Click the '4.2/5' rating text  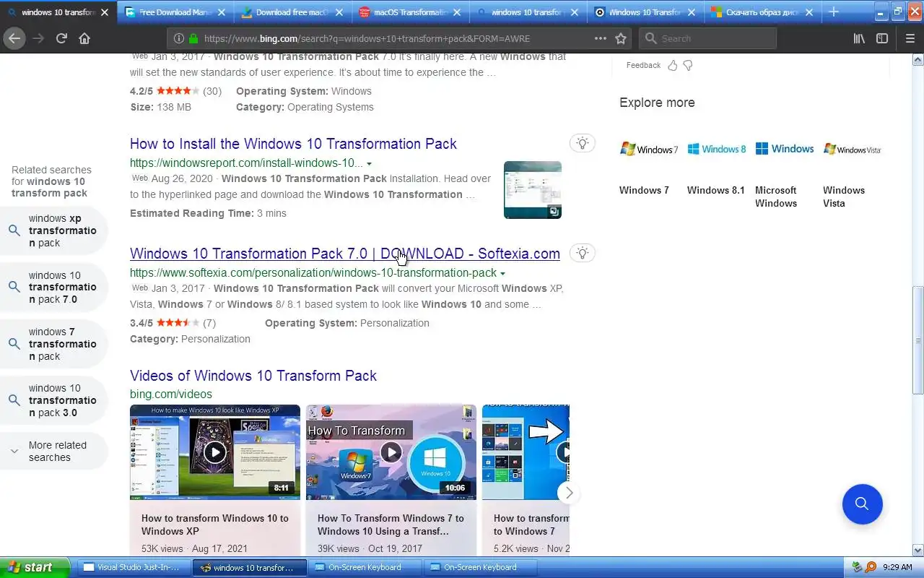pos(141,91)
